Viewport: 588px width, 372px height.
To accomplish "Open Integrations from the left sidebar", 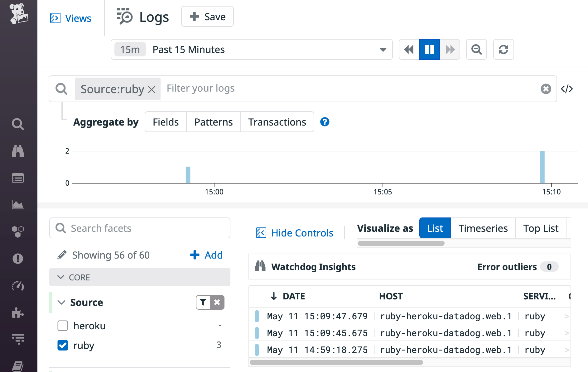I will (x=18, y=313).
